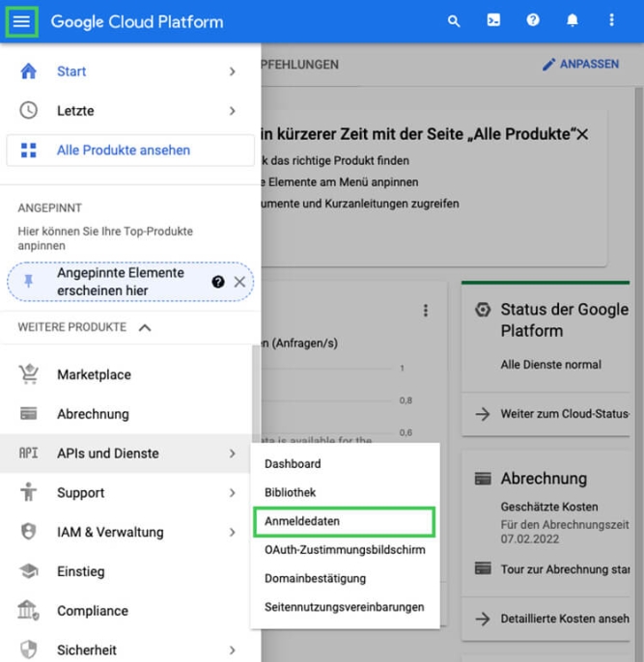Click the search magnifier icon

click(x=454, y=20)
